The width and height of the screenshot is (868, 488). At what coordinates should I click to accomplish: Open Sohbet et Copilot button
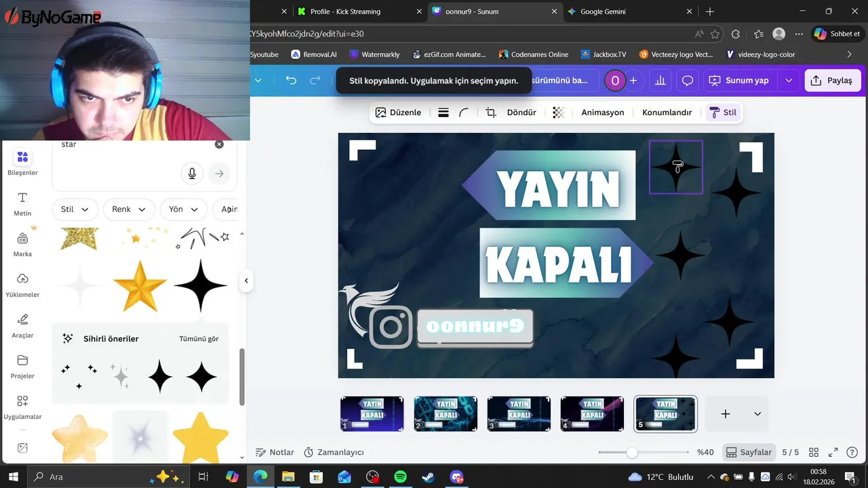coord(837,34)
